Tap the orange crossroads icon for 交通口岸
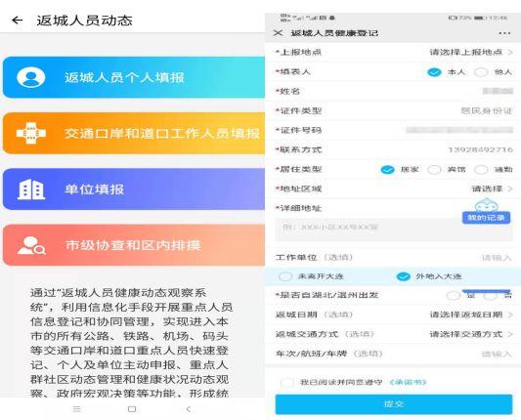The height and width of the screenshot is (420, 521). (31, 133)
